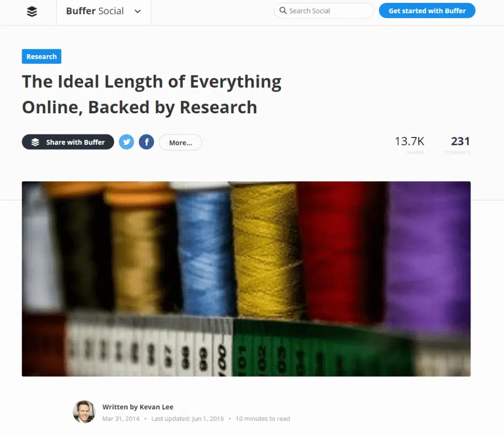The image size is (504, 437).
Task: Focus the Search Social input field
Action: pos(324,11)
